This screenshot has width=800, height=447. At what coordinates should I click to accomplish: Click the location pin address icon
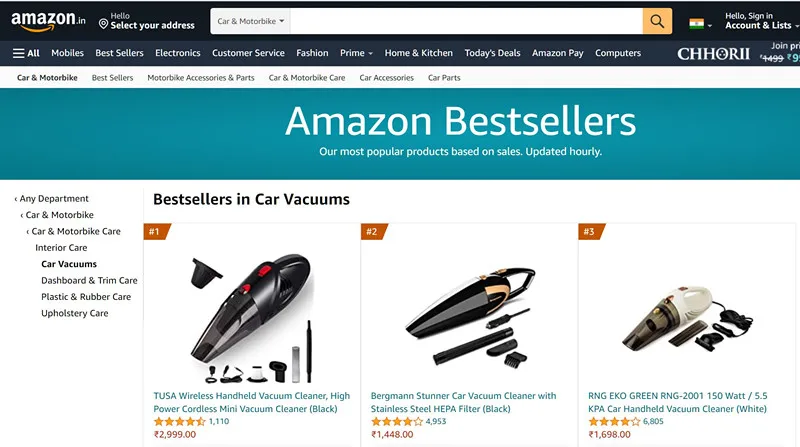(103, 24)
